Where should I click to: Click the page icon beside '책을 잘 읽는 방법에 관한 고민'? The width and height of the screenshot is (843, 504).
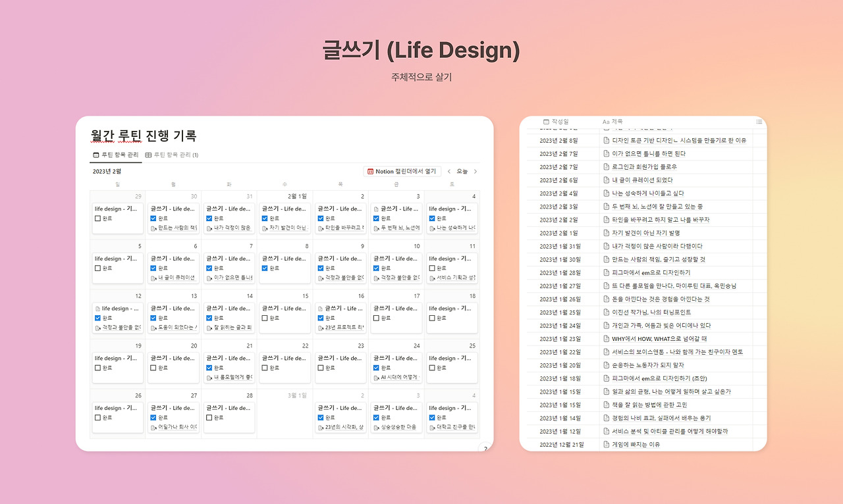(607, 405)
